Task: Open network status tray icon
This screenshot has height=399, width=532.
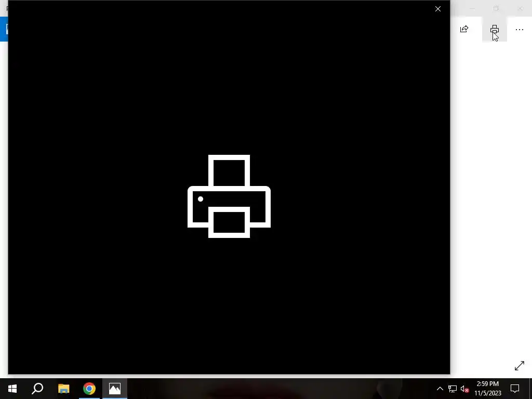Action: click(453, 389)
